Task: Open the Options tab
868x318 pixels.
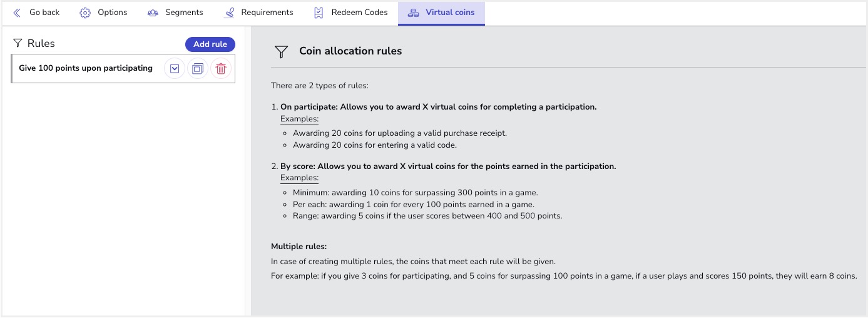Action: [112, 13]
